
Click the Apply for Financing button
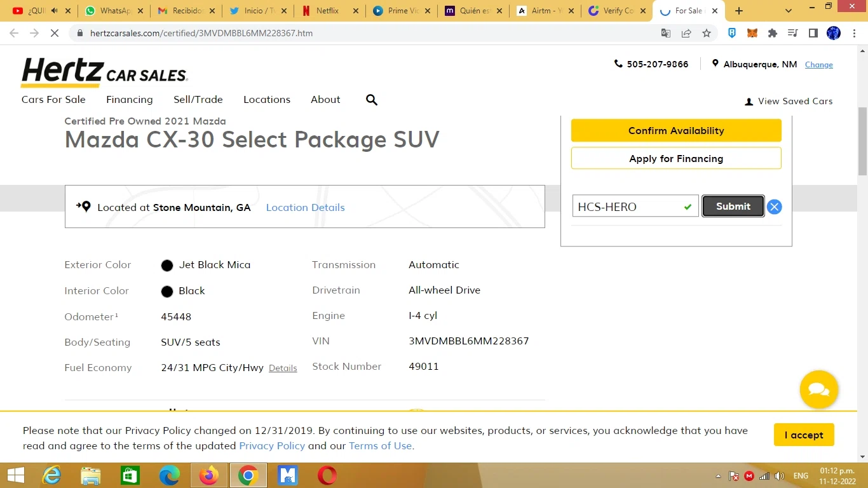[x=676, y=158]
